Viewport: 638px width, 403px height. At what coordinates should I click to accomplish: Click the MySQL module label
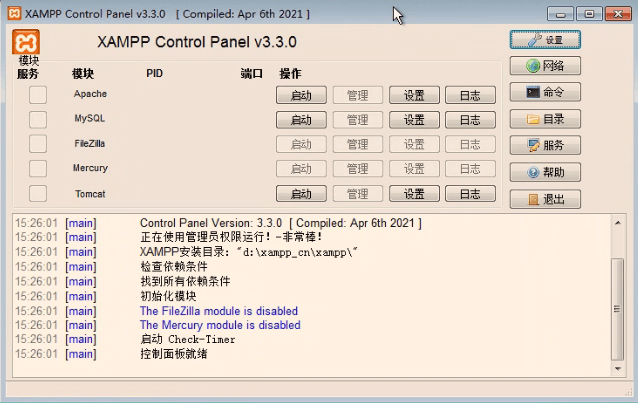(x=90, y=118)
